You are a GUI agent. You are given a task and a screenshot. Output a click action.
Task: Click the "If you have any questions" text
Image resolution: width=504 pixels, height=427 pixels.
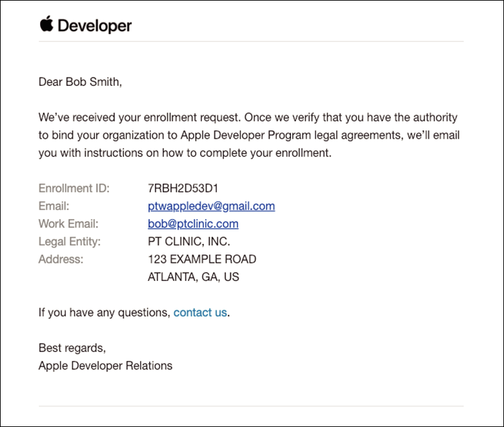tap(103, 313)
